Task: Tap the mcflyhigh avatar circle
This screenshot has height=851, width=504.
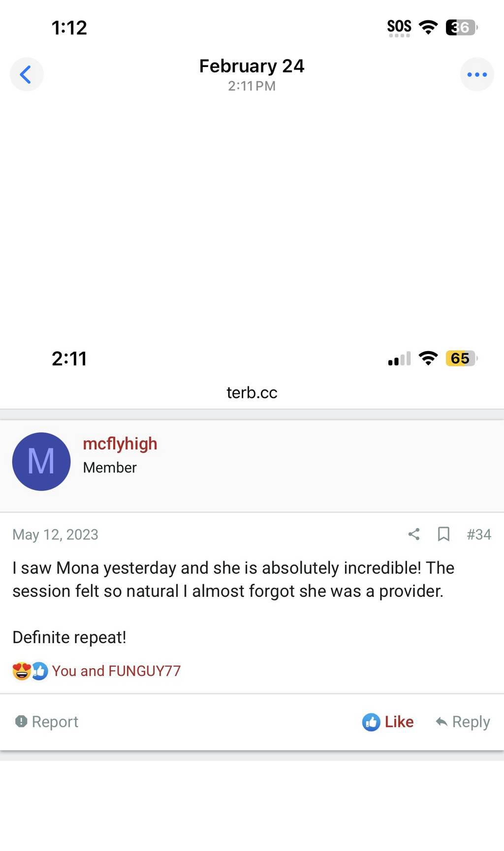Action: tap(41, 461)
